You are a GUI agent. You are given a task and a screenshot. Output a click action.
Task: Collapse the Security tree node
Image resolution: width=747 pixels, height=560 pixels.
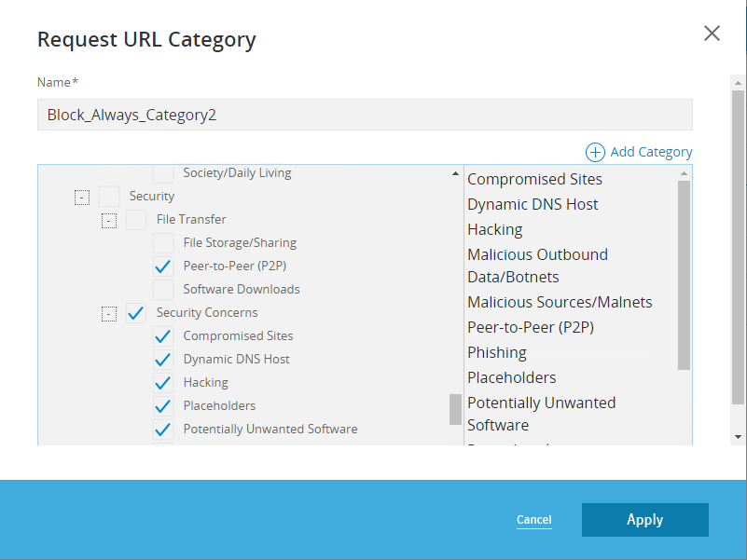(x=82, y=197)
